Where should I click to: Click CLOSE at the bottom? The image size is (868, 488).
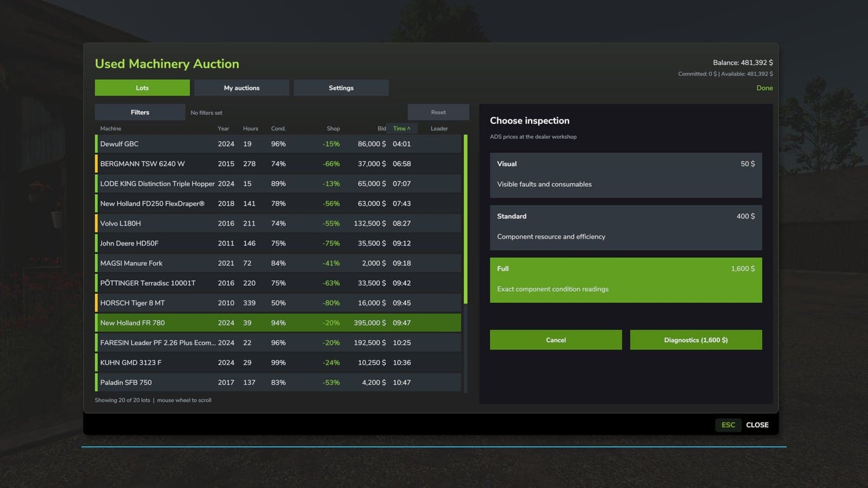click(x=757, y=425)
